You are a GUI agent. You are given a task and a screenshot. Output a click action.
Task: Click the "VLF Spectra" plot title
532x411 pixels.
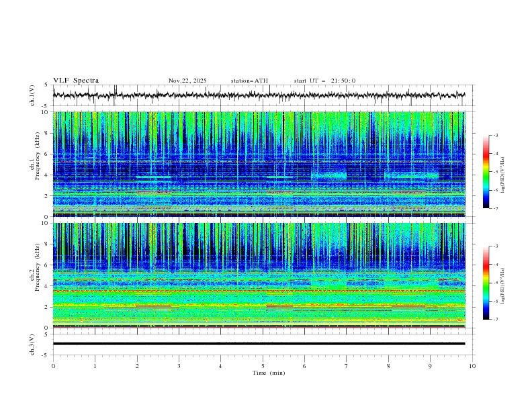[x=76, y=81]
